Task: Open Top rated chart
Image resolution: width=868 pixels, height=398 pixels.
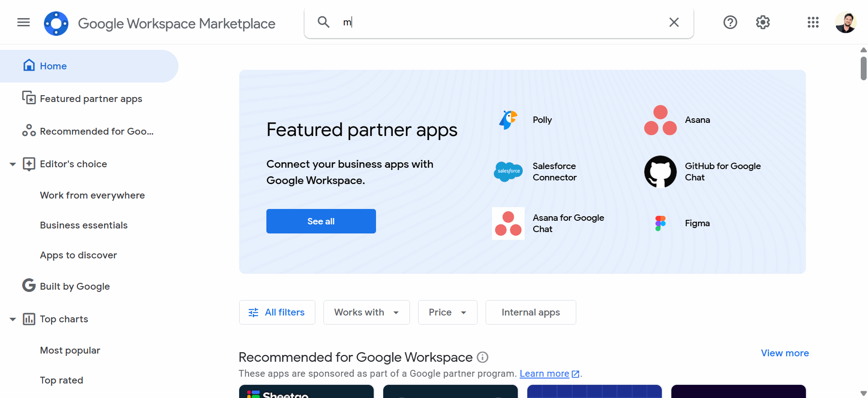Action: (62, 380)
